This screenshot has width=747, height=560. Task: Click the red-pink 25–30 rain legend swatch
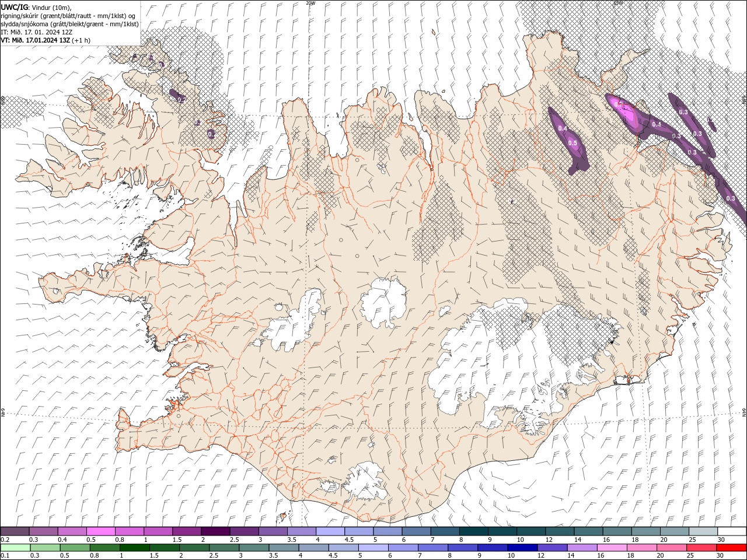pyautogui.click(x=702, y=548)
